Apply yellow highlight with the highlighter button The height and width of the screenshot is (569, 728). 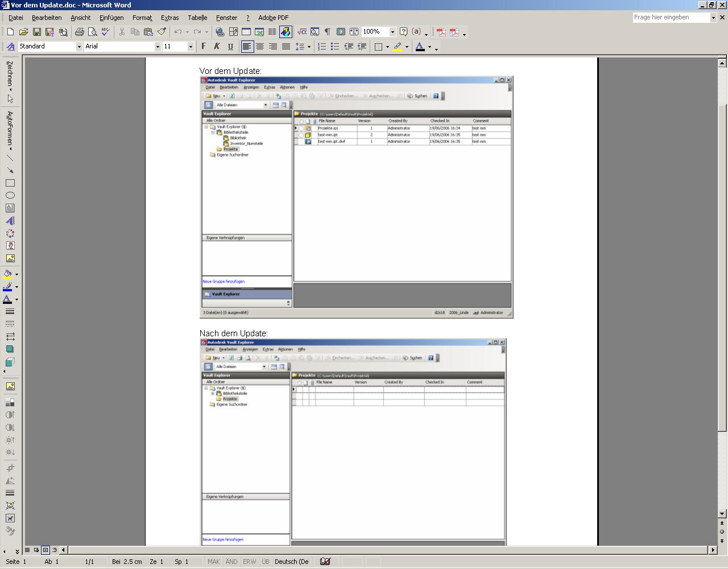point(398,47)
